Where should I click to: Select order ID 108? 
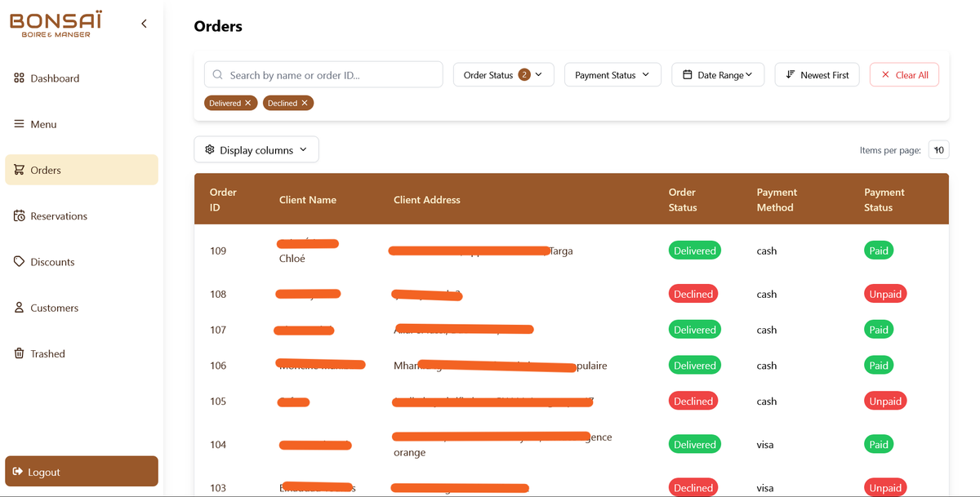[218, 294]
